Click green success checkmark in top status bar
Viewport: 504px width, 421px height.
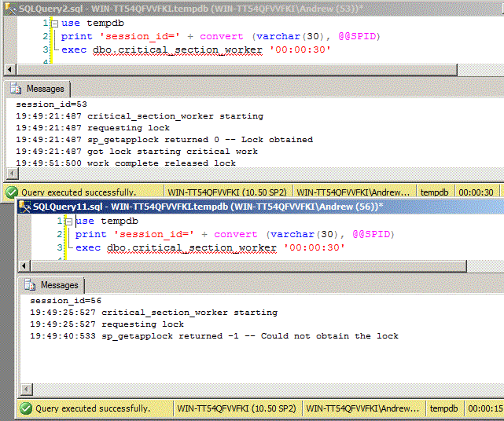[x=11, y=192]
